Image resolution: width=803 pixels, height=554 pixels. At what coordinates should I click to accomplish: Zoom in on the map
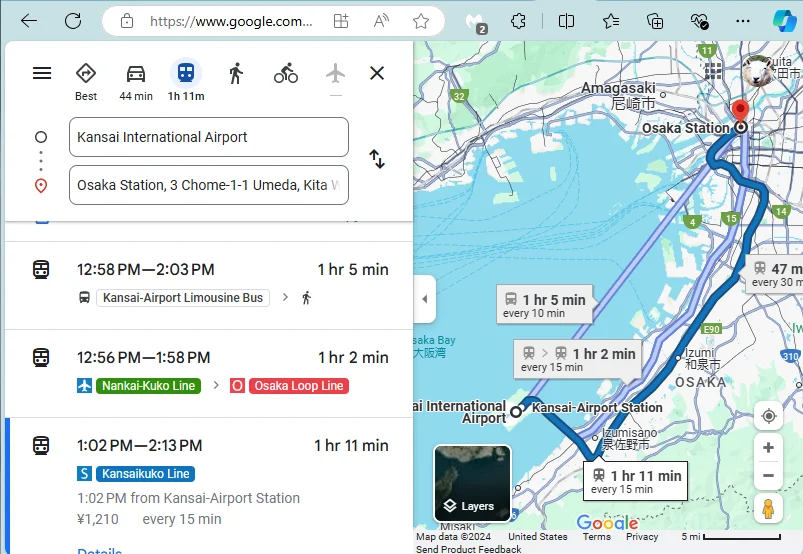(x=768, y=448)
